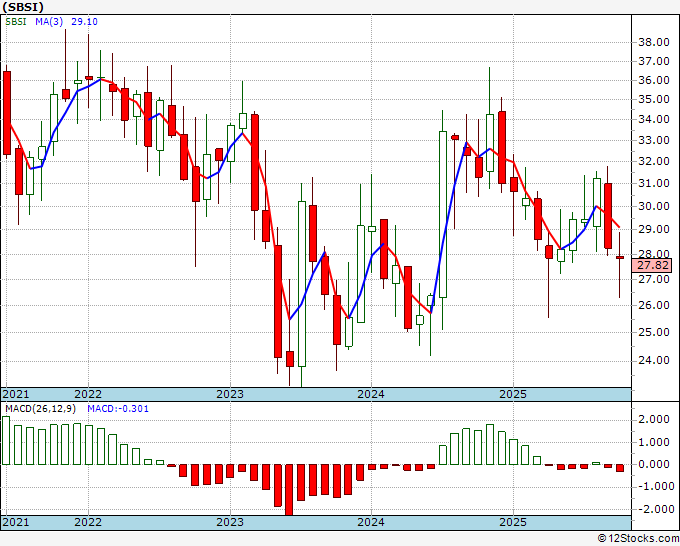Click the 29.00 price axis label
This screenshot has height=546, width=680.
pos(653,229)
